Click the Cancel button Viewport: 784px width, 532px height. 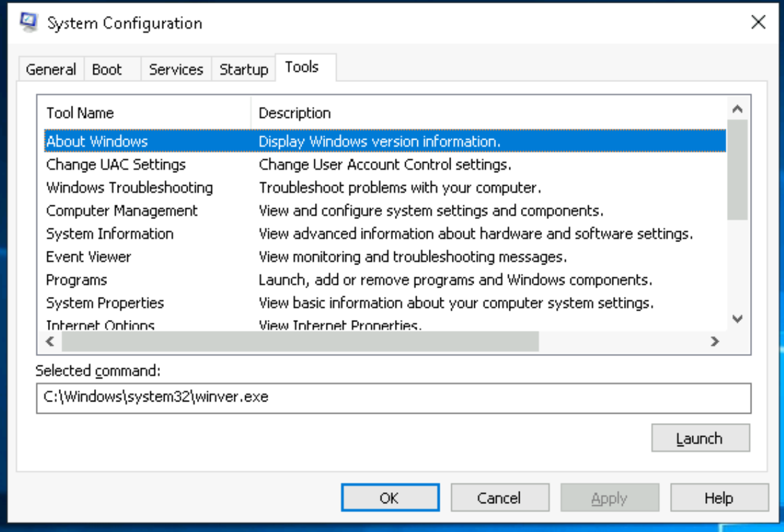coord(499,498)
